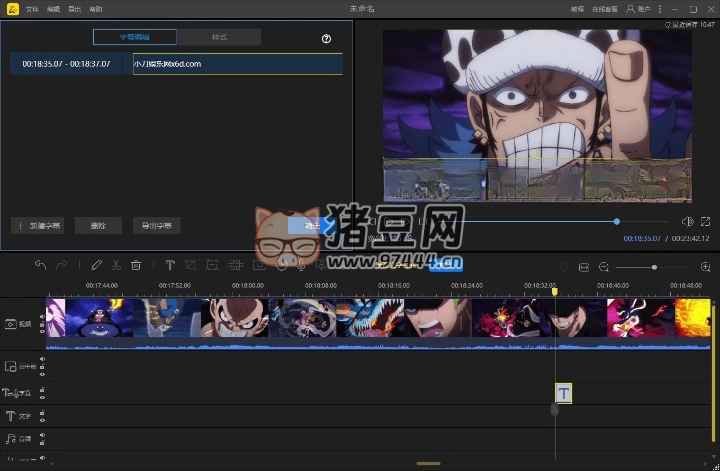Click the zoom in magnifier icon
This screenshot has height=471, width=720.
[x=706, y=267]
